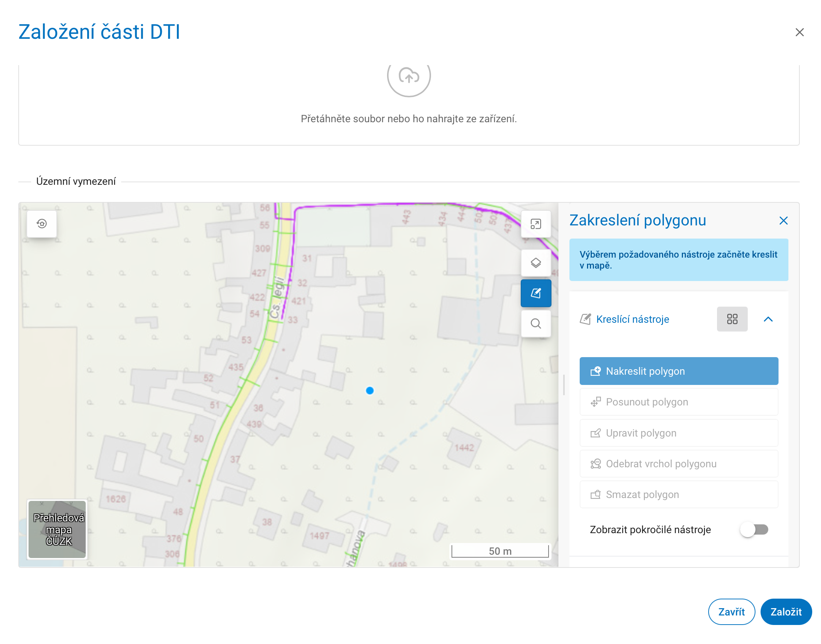Screen dimensions: 821x644
Task: Toggle the drawing tools map button
Action: pos(536,293)
